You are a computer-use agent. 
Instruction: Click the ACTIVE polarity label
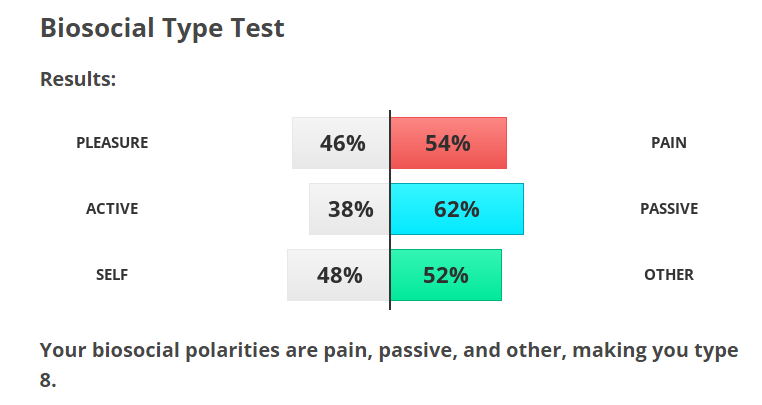tap(112, 209)
